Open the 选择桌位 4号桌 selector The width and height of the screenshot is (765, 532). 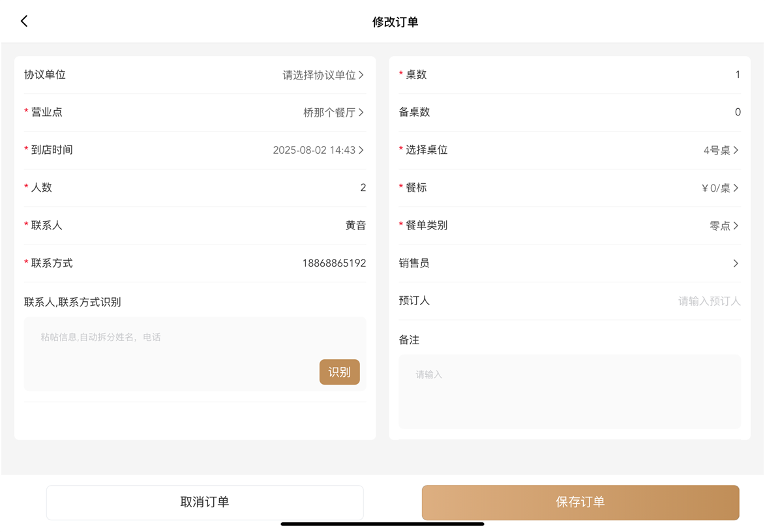(x=721, y=151)
